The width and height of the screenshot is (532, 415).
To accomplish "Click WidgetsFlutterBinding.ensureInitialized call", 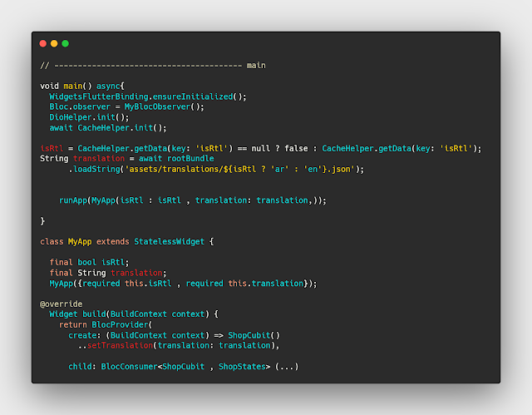I will pos(148,96).
